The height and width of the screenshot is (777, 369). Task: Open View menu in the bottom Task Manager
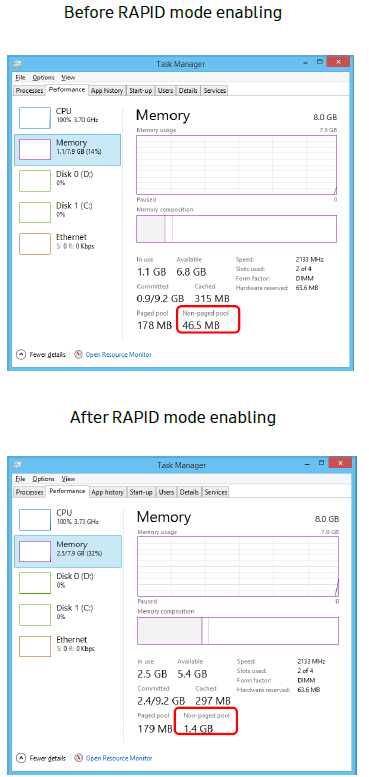68,479
